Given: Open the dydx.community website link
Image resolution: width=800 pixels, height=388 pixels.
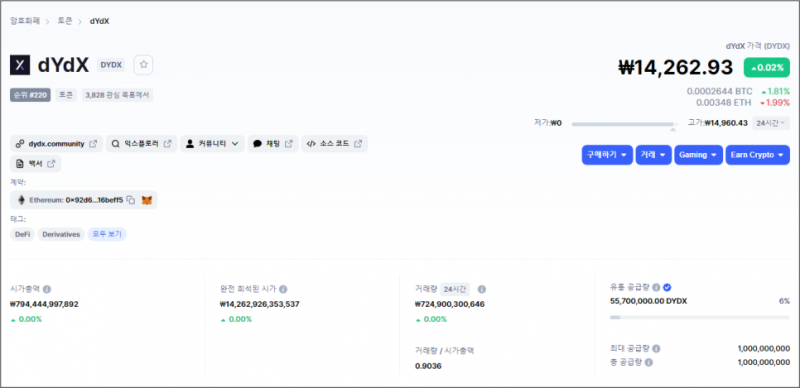Looking at the screenshot, I should (x=56, y=144).
